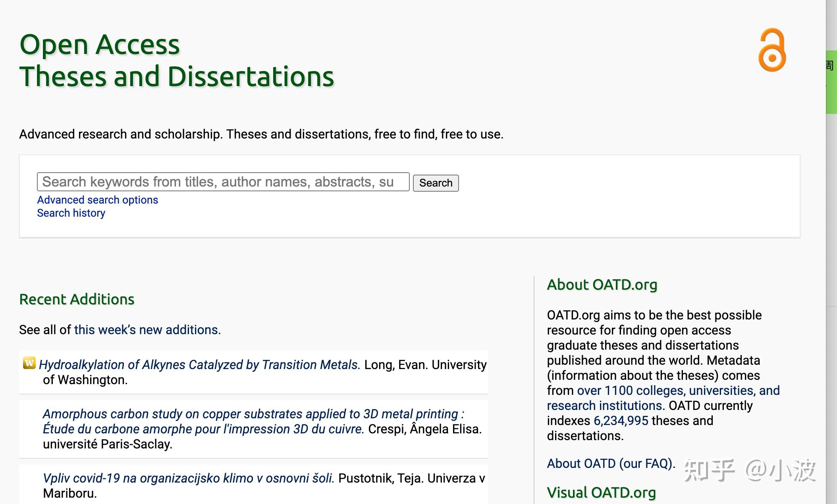Screen dimensions: 837x504
Task: Open Vpliv covid-19 na organizacijsko klimo thesis
Action: [188, 478]
